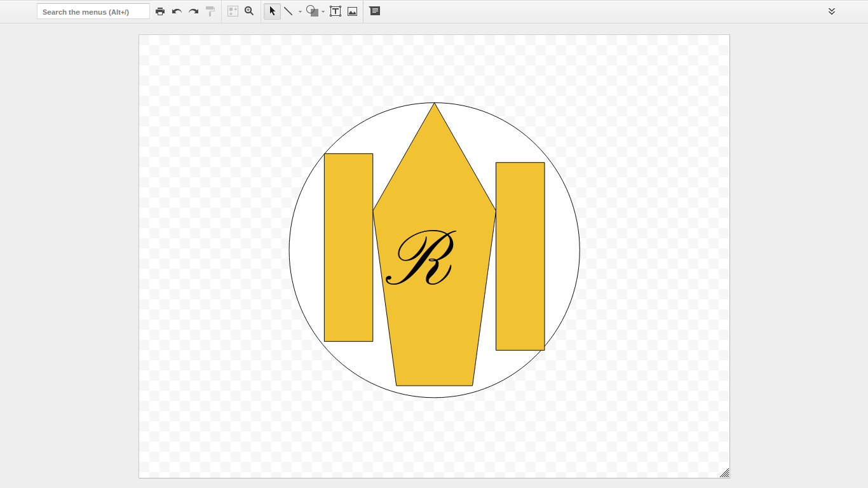Click the Print icon
Screen dimensions: 868x488
click(160, 11)
